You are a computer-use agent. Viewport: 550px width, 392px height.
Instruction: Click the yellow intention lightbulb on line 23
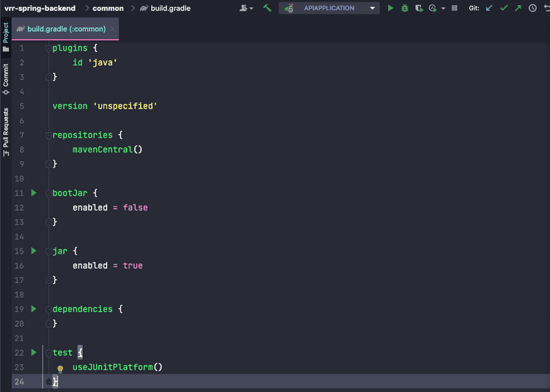[x=60, y=369]
